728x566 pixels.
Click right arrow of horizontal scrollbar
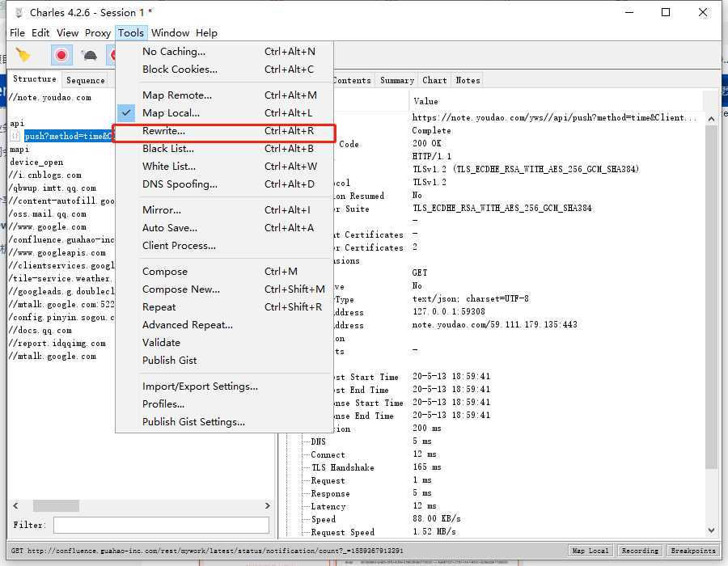pyautogui.click(x=268, y=505)
